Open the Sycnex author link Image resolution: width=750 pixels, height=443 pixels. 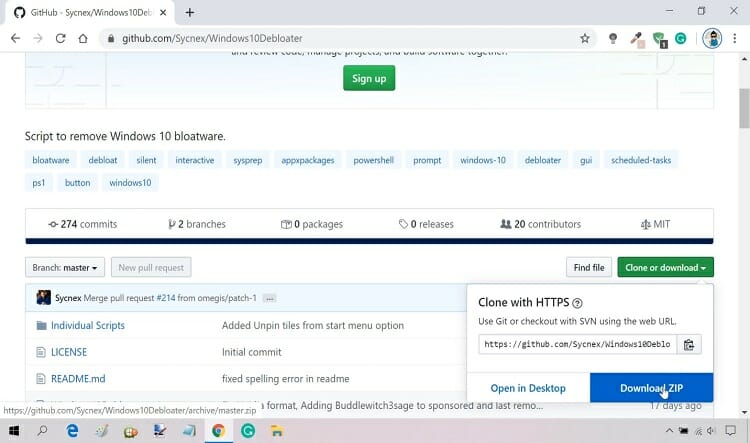[68, 298]
